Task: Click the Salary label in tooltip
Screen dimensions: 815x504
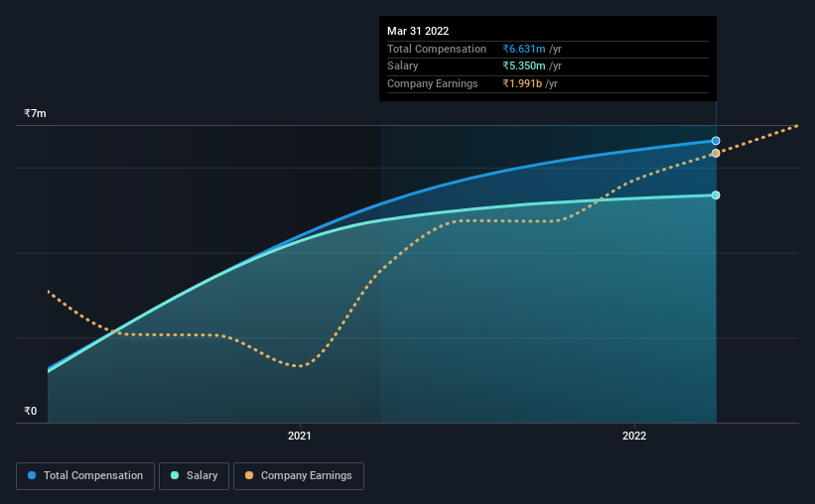Action: pyautogui.click(x=402, y=66)
